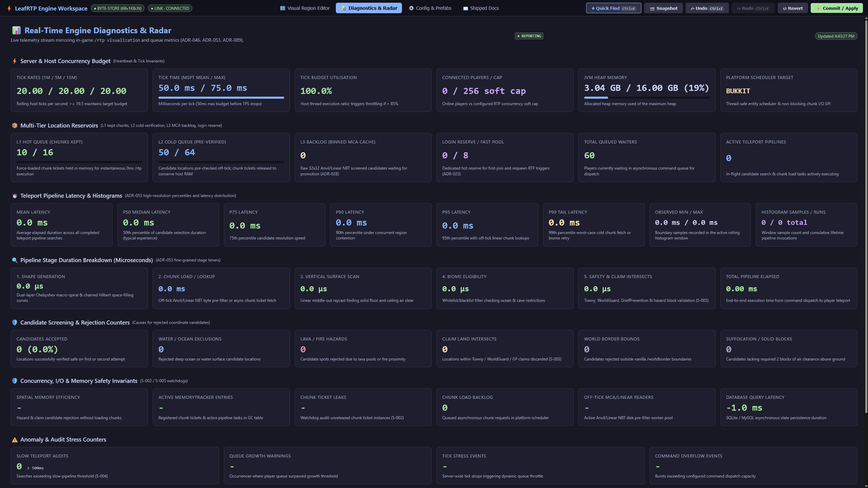Click the LeafRTP lightning bolt logo icon
Viewport: 868px width, 488px height.
pyautogui.click(x=9, y=8)
